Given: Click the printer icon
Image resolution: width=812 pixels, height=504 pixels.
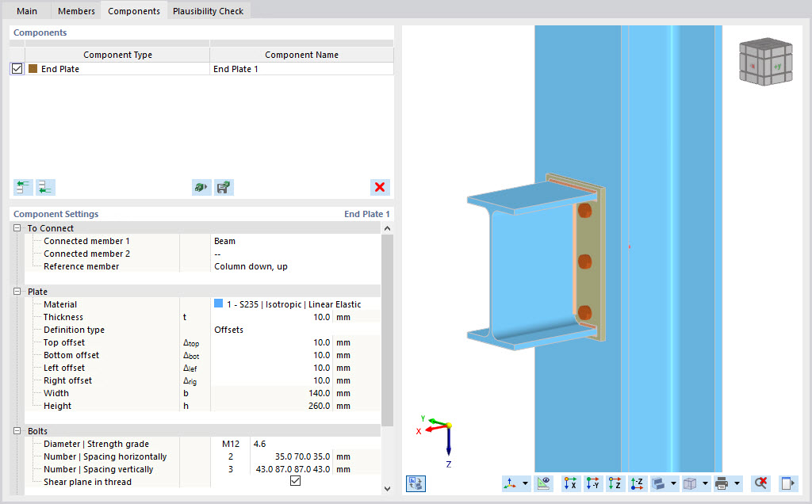Looking at the screenshot, I should (722, 483).
